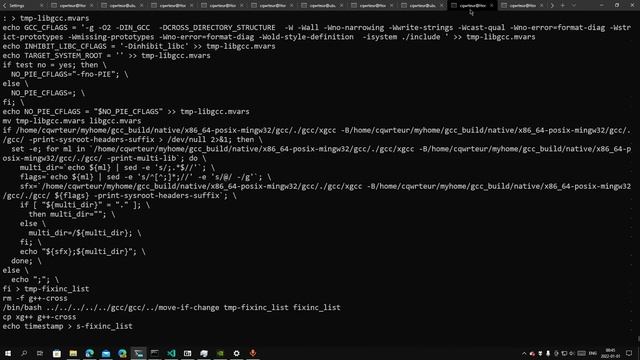The height and width of the screenshot is (360, 640).
Task: Click the line 'mv tmp-libgcc.mvars libgcc.mvars'
Action: coord(72,121)
